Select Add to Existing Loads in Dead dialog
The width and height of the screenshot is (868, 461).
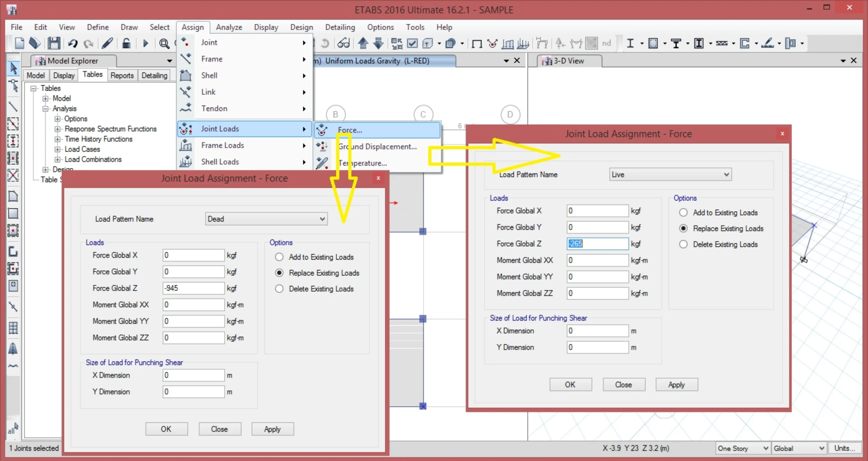point(279,257)
